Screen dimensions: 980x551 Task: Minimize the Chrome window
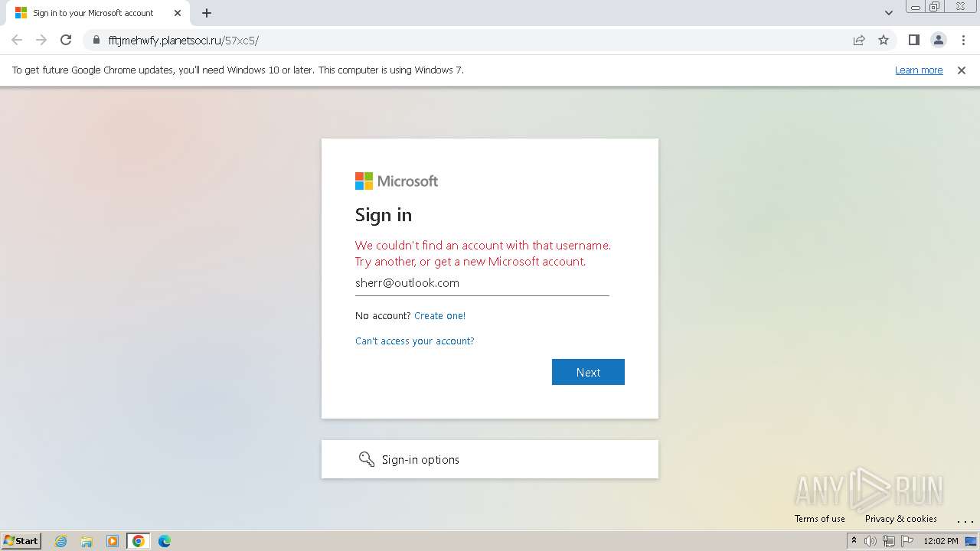[915, 7]
